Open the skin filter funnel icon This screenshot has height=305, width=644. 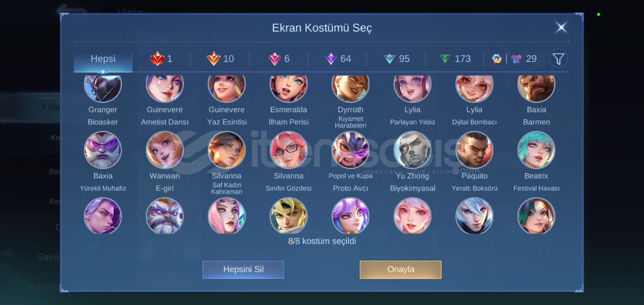(x=558, y=59)
